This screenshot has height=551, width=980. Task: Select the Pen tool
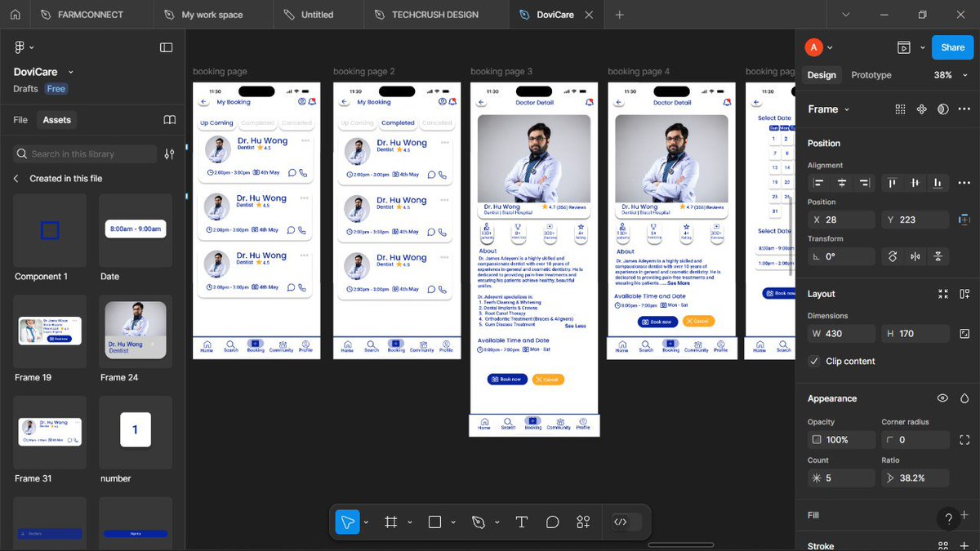click(x=479, y=522)
